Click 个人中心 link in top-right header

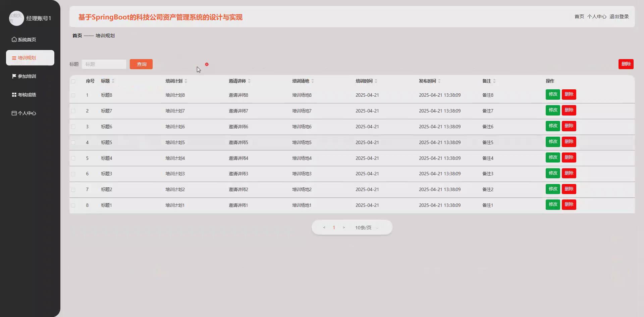[x=597, y=16]
